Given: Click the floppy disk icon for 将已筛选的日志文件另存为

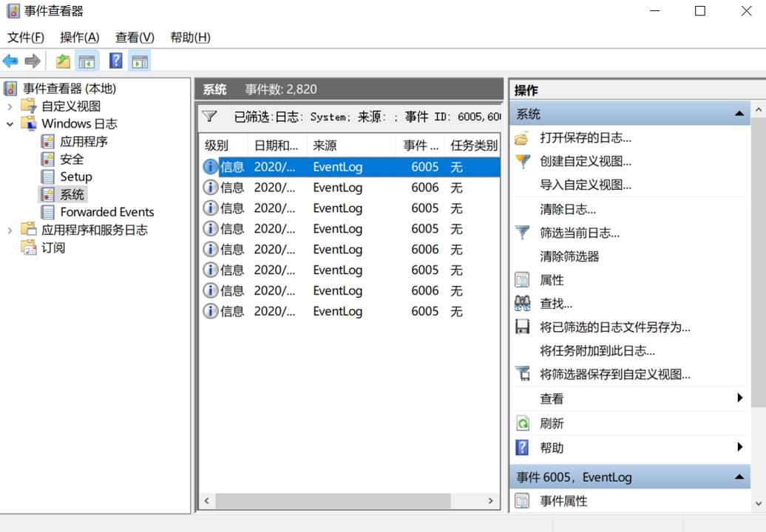Looking at the screenshot, I should (523, 327).
